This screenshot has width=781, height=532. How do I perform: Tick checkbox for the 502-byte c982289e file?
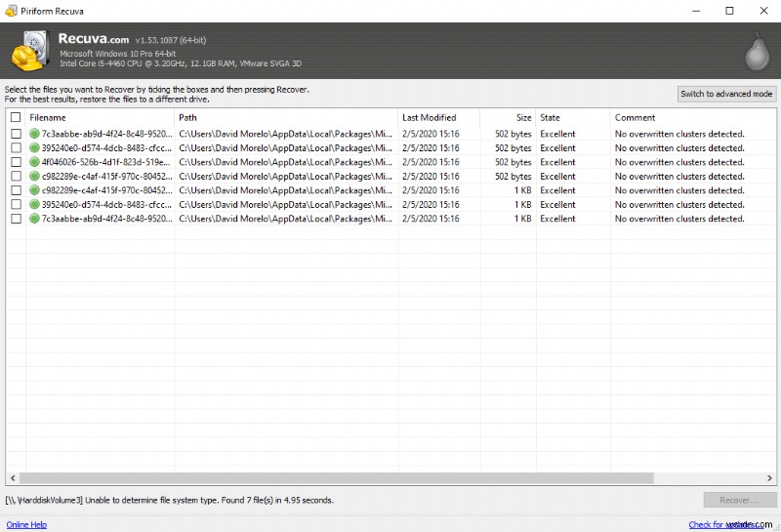coord(17,176)
